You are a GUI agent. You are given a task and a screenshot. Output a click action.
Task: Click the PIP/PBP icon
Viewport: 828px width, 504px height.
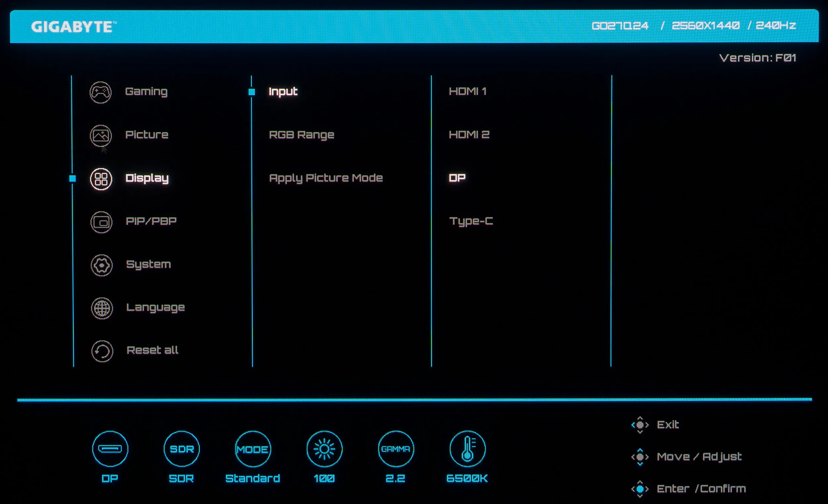101,222
